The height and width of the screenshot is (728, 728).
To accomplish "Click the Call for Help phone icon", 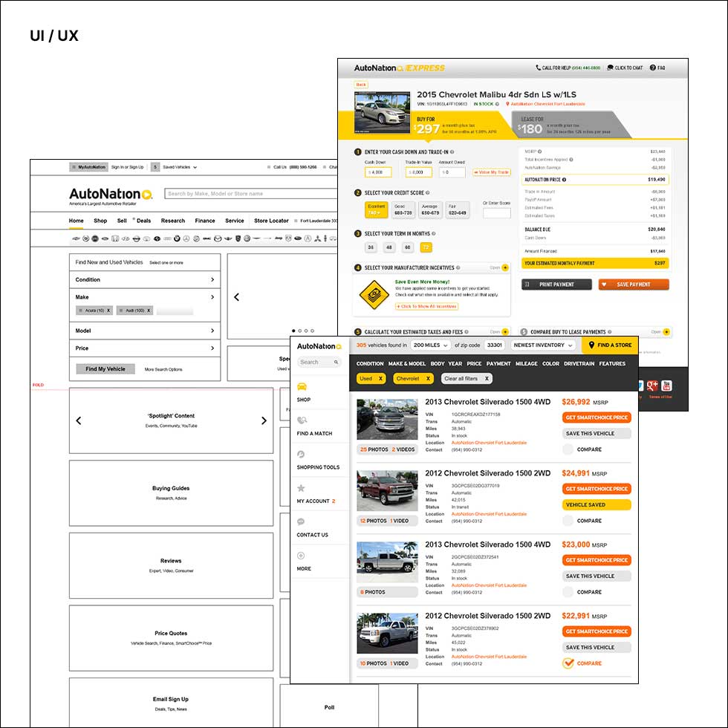I will click(538, 68).
